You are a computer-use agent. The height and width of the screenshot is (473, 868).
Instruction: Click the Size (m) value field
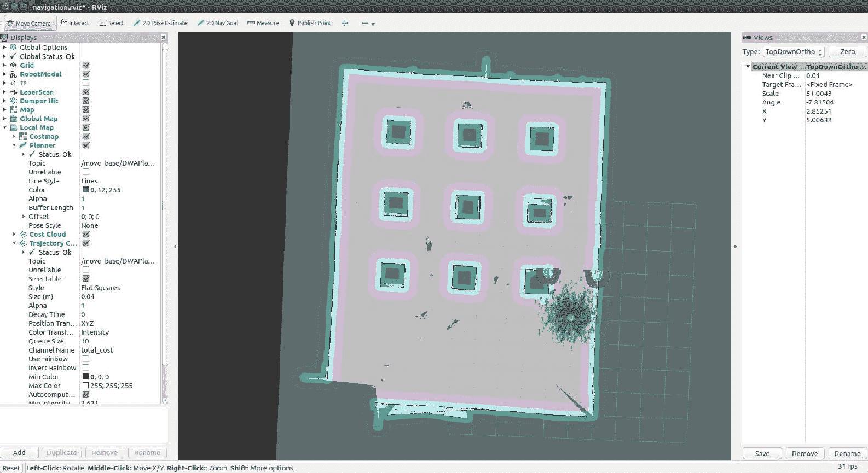tap(118, 297)
